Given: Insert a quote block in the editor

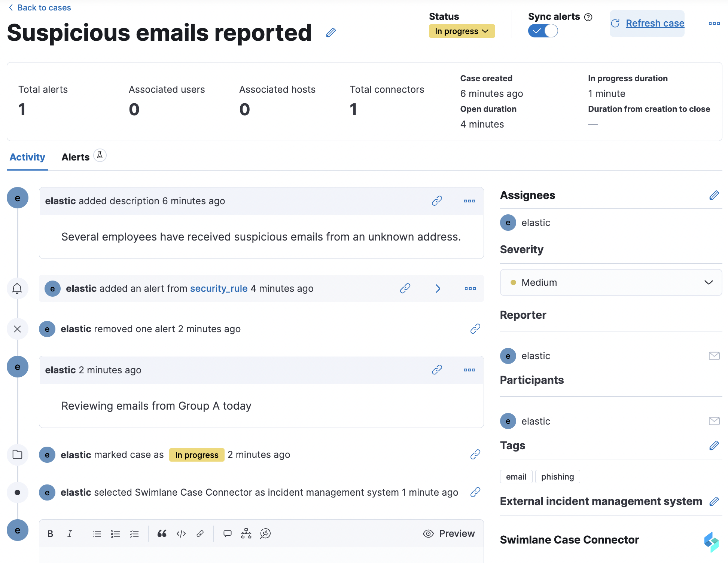Looking at the screenshot, I should pos(162,534).
